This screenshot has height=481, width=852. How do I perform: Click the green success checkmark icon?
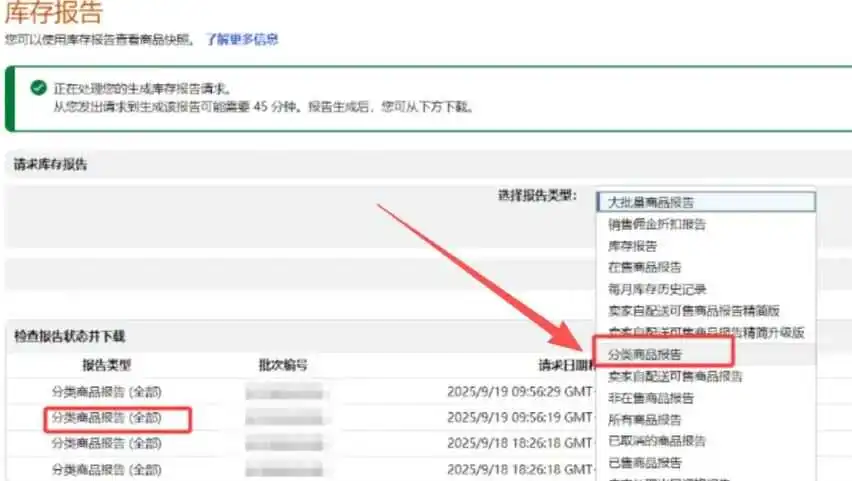(x=39, y=87)
